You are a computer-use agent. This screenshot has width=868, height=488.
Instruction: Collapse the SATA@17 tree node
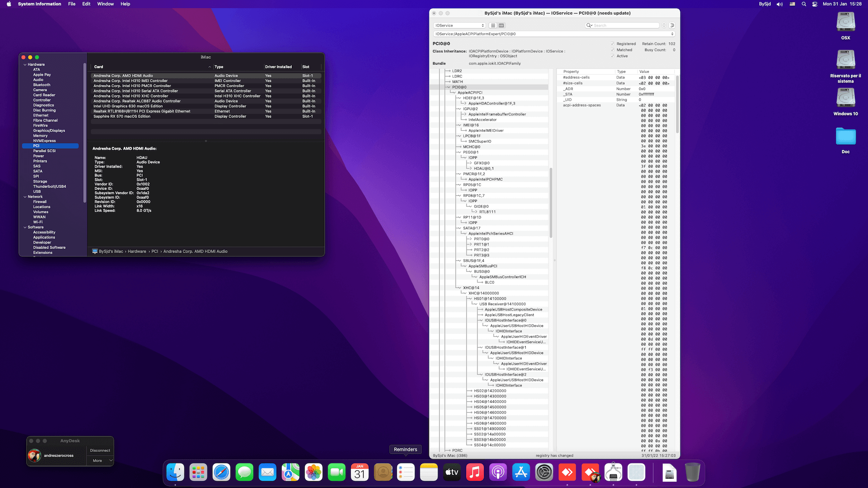[x=459, y=228]
